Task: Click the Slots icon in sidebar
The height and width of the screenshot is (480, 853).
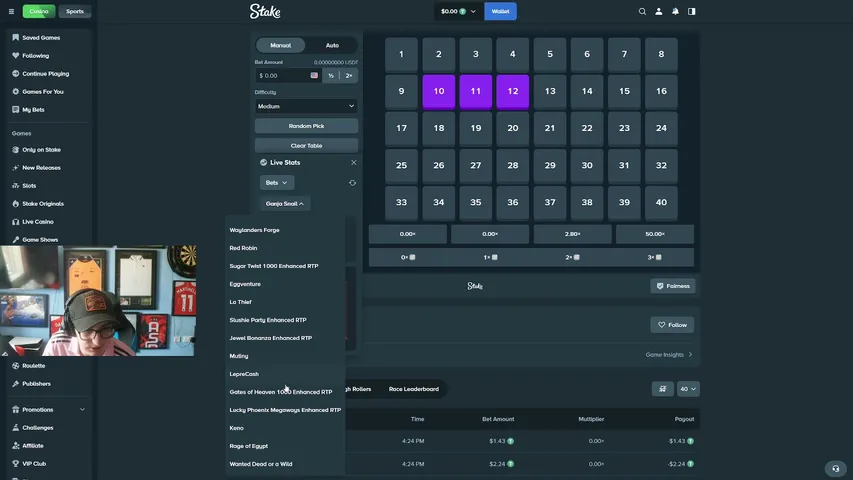Action: click(x=15, y=186)
